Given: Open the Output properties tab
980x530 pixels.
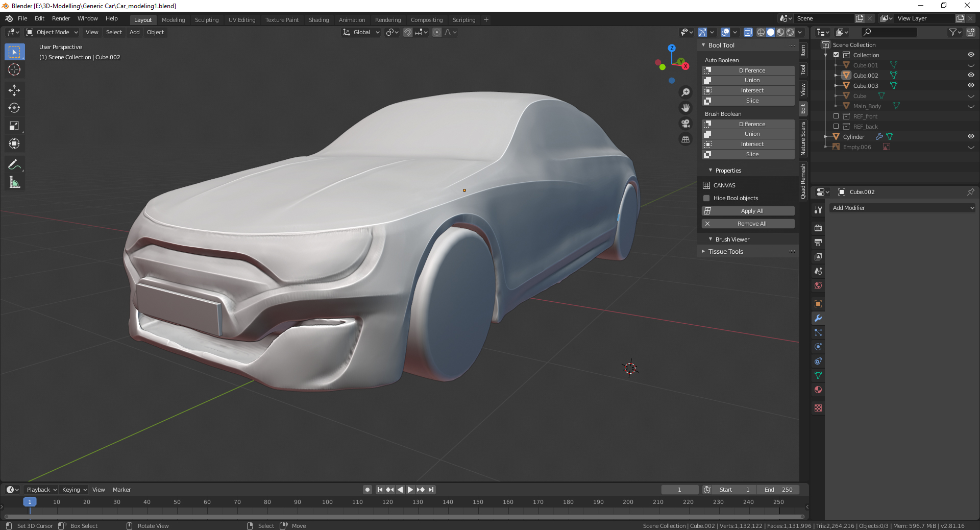Looking at the screenshot, I should [x=818, y=242].
